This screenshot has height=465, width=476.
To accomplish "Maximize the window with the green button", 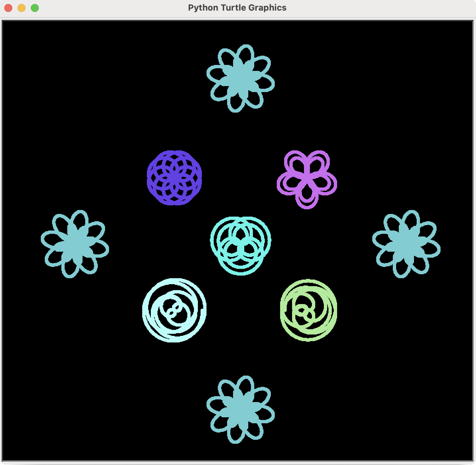I will 35,8.
